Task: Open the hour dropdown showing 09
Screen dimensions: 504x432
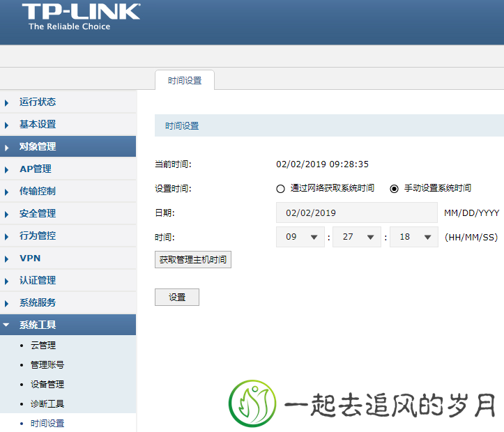Action: (x=300, y=237)
